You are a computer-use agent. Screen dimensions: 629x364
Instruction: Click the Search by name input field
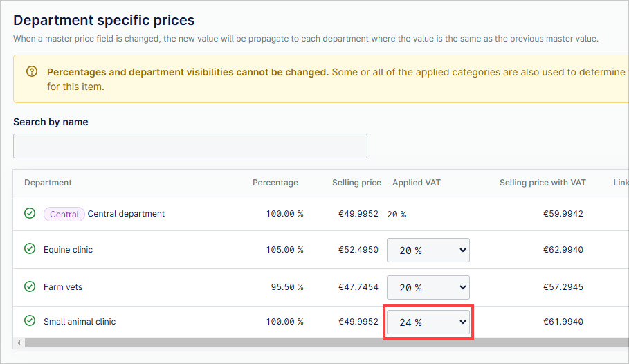click(190, 146)
